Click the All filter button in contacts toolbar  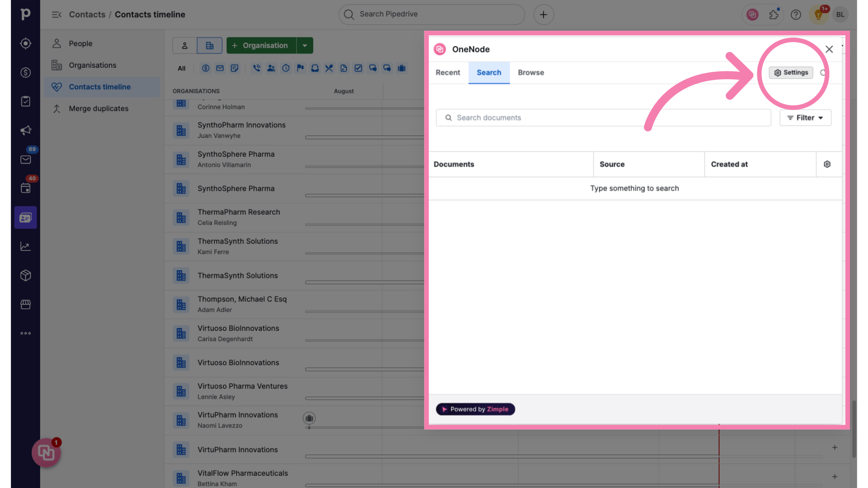181,67
